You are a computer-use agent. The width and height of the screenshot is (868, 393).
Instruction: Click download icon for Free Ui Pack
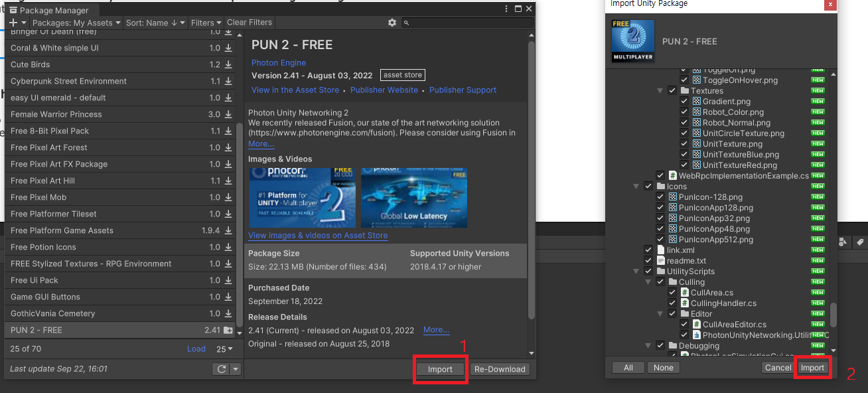pyautogui.click(x=228, y=280)
